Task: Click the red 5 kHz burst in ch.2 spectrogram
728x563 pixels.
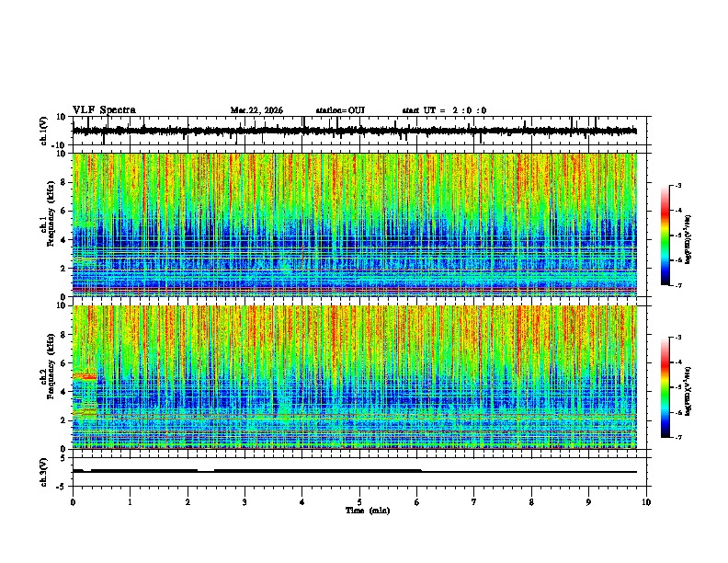Action: 85,376
